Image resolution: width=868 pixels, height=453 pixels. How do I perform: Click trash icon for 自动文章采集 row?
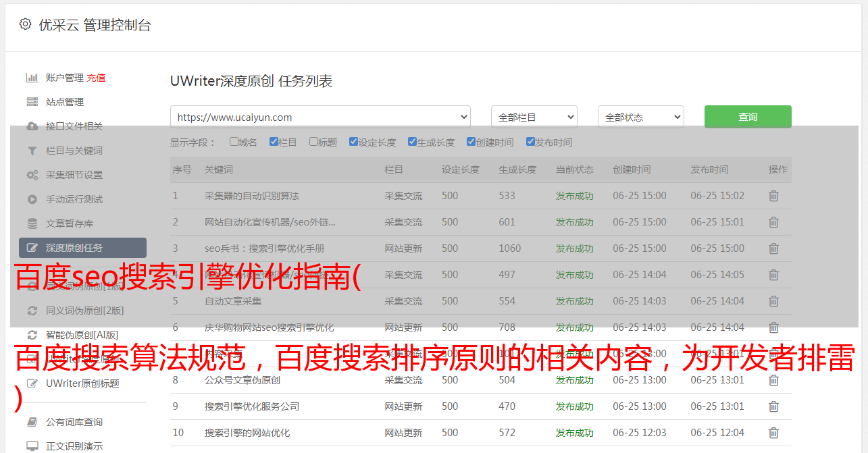coord(773,301)
